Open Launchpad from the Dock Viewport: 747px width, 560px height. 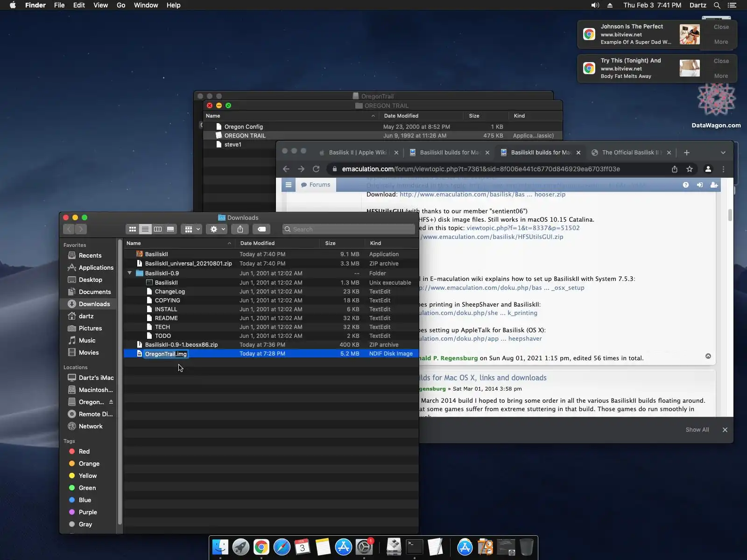241,547
